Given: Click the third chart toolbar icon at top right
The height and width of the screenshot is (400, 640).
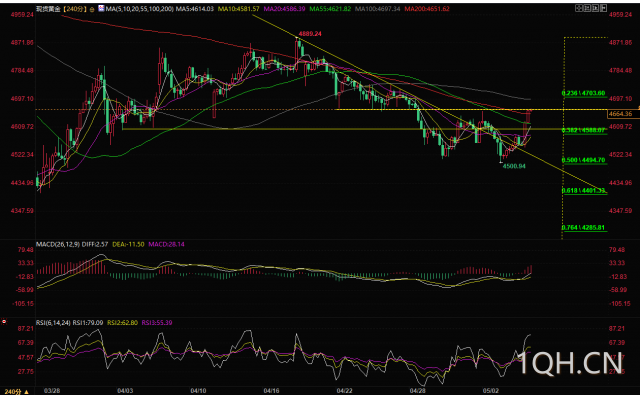Looking at the screenshot, I should point(595,8).
